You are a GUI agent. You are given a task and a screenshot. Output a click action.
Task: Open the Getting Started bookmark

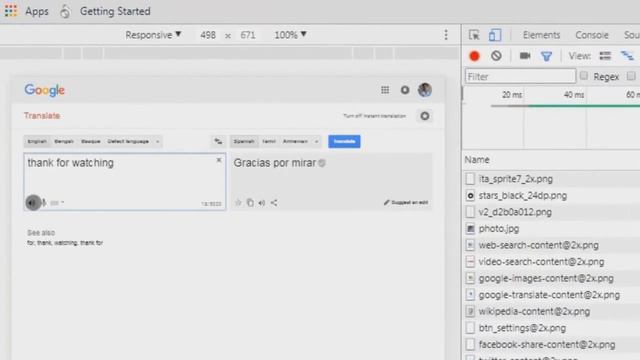pos(105,11)
